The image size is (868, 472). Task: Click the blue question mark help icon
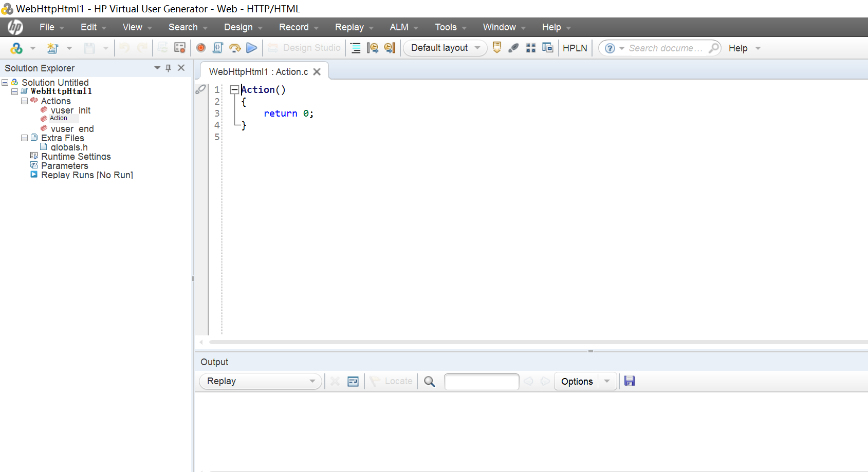click(610, 48)
